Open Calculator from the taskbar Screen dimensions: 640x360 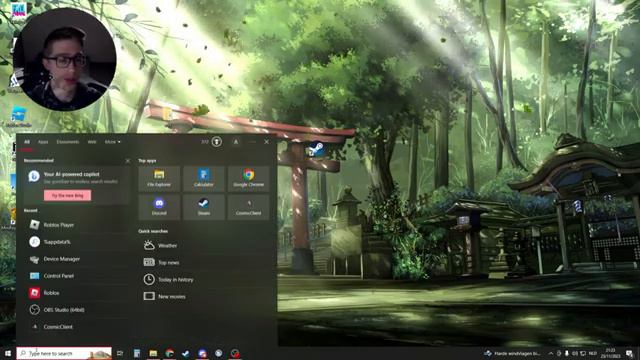[x=137, y=353]
